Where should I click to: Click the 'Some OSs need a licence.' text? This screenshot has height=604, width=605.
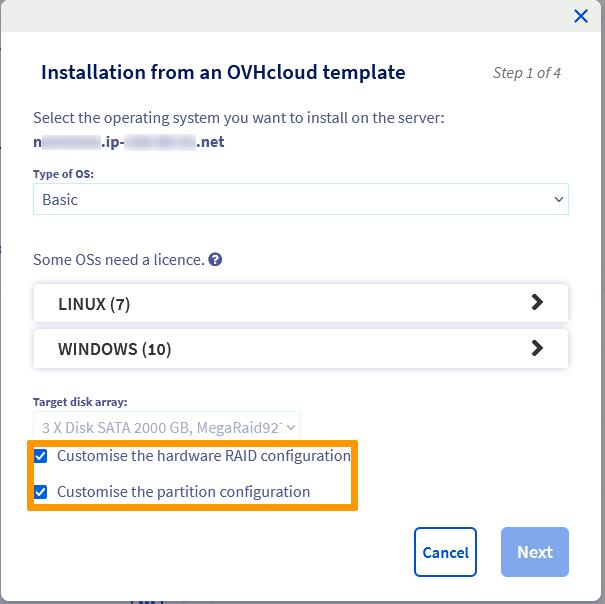pyautogui.click(x=118, y=260)
